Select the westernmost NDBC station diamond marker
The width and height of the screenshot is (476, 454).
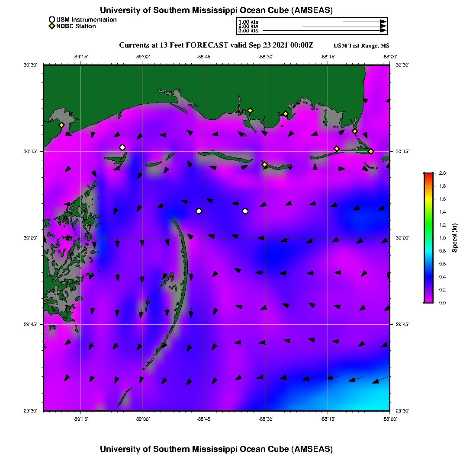pyautogui.click(x=61, y=125)
